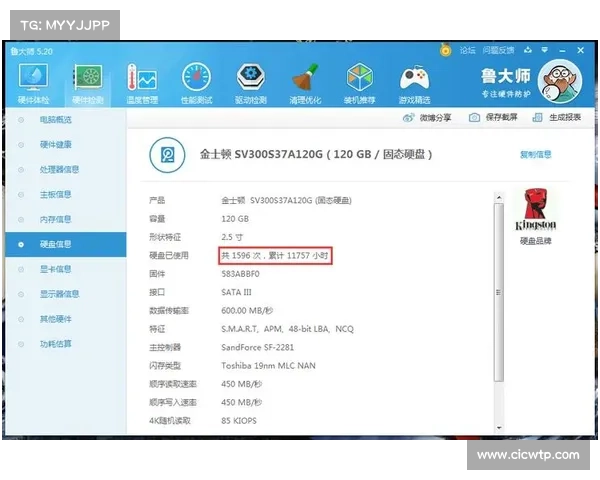This screenshot has width=600, height=480.
Task: Click the firmware value 583ABBF0
Action: 240,274
